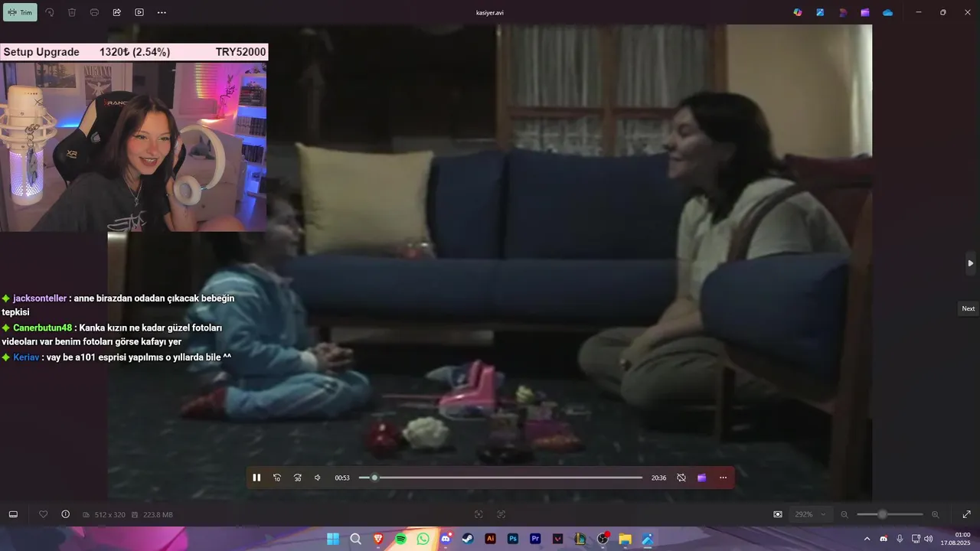
Task: Click the Trim video button
Action: [21, 12]
